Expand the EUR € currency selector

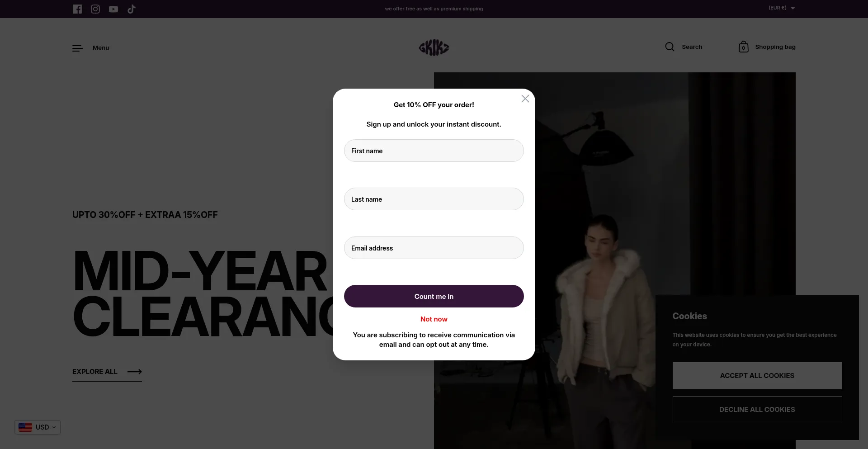[x=782, y=8]
